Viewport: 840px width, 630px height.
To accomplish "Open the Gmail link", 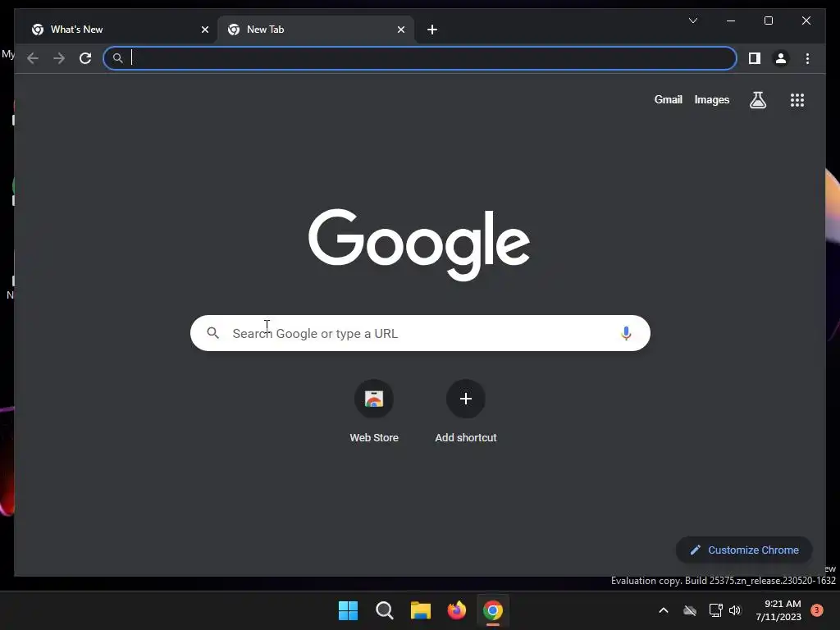I will coord(668,99).
